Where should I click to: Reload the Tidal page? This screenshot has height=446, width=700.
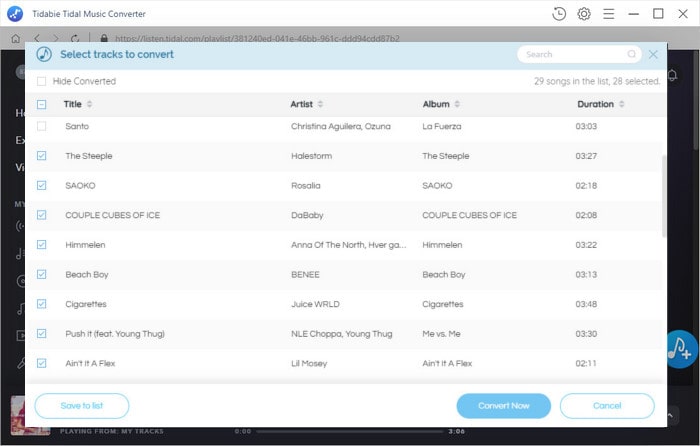point(75,39)
